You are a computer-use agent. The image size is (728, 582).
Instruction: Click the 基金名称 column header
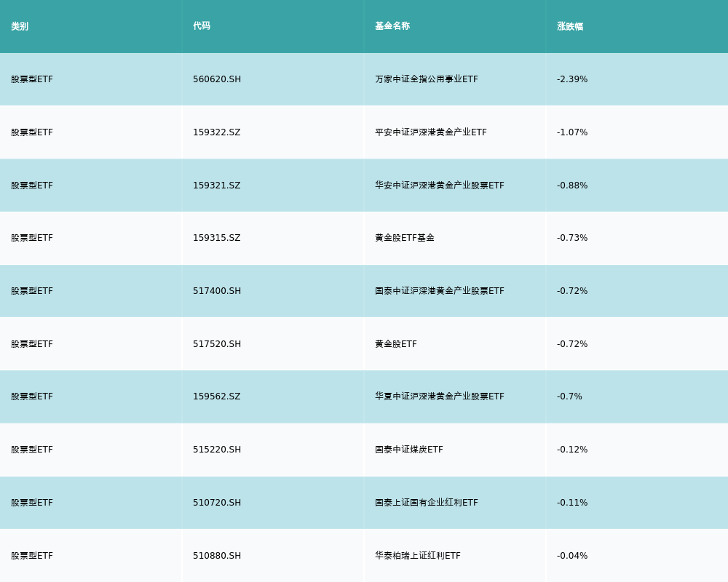pyautogui.click(x=392, y=26)
